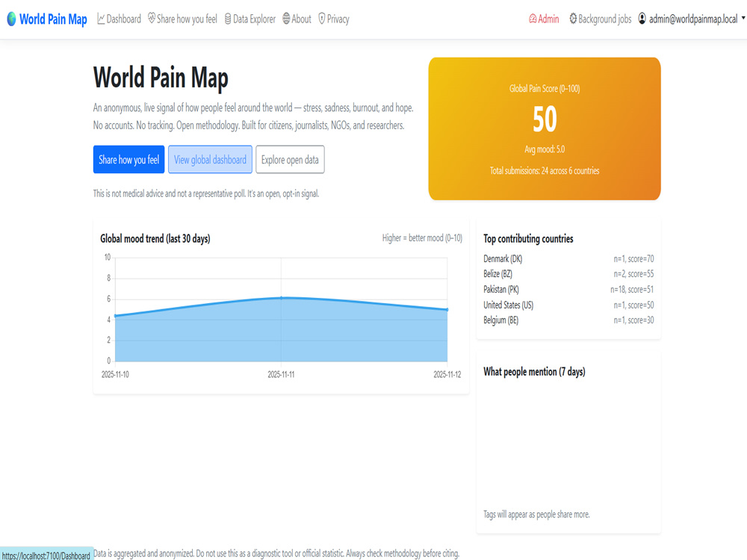
Task: Click the chart data point for 2025-11-11
Action: pos(281,298)
